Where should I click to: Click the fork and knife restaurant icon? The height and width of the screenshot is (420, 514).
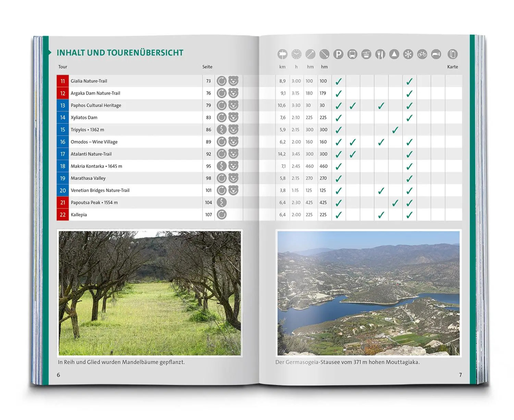[x=380, y=54]
